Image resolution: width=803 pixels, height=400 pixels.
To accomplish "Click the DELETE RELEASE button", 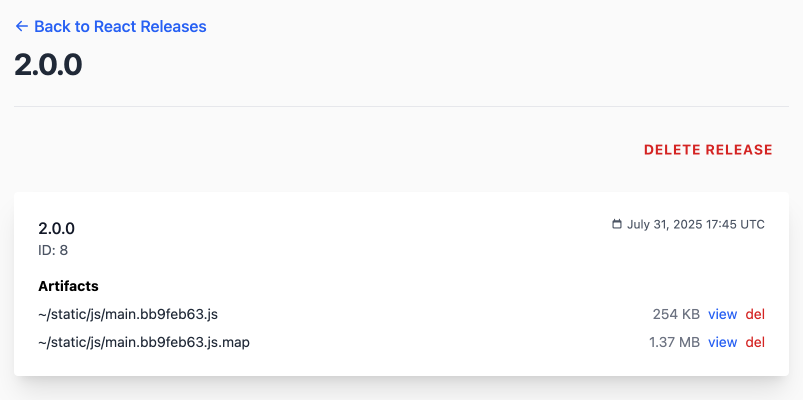I will pyautogui.click(x=708, y=150).
